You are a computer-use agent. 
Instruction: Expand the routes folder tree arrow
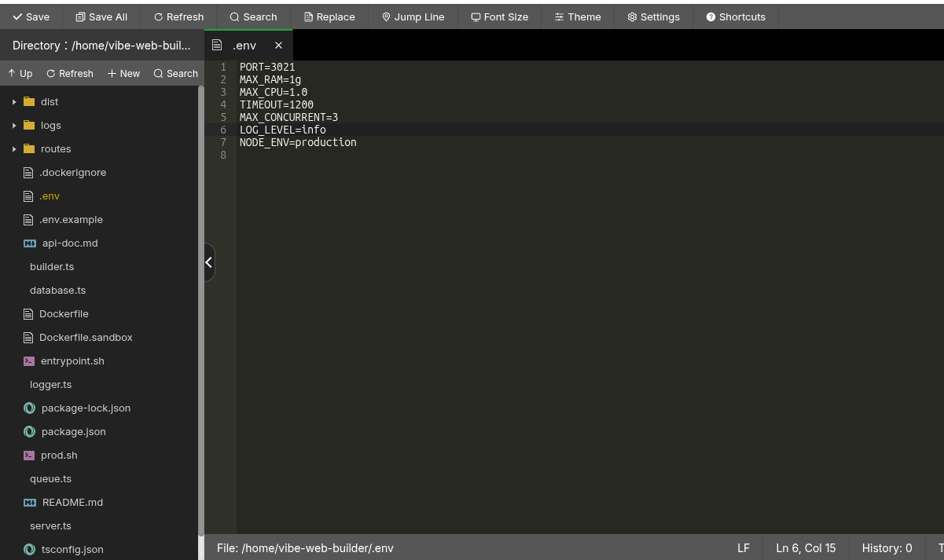click(x=14, y=149)
